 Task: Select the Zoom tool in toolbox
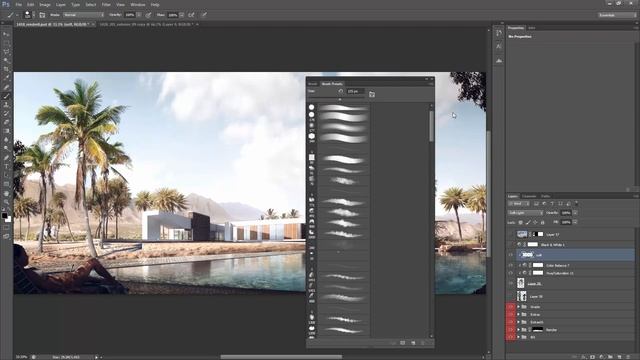6,202
